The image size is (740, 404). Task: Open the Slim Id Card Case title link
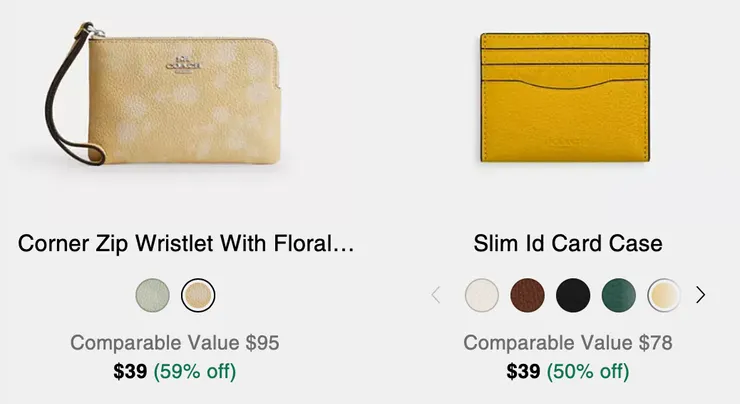click(x=567, y=244)
